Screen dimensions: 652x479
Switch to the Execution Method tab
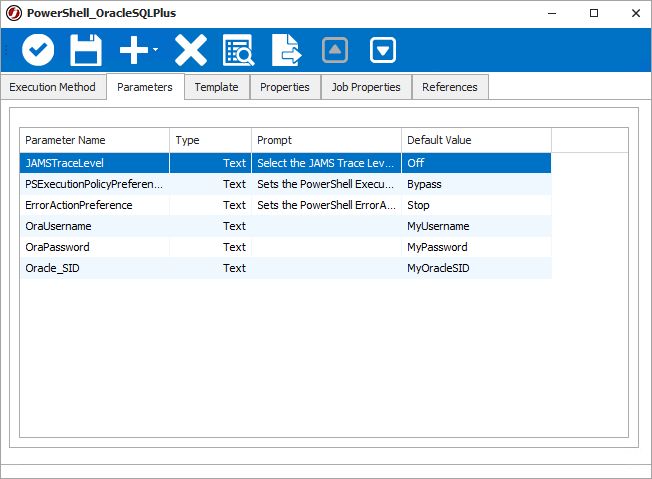pyautogui.click(x=52, y=87)
